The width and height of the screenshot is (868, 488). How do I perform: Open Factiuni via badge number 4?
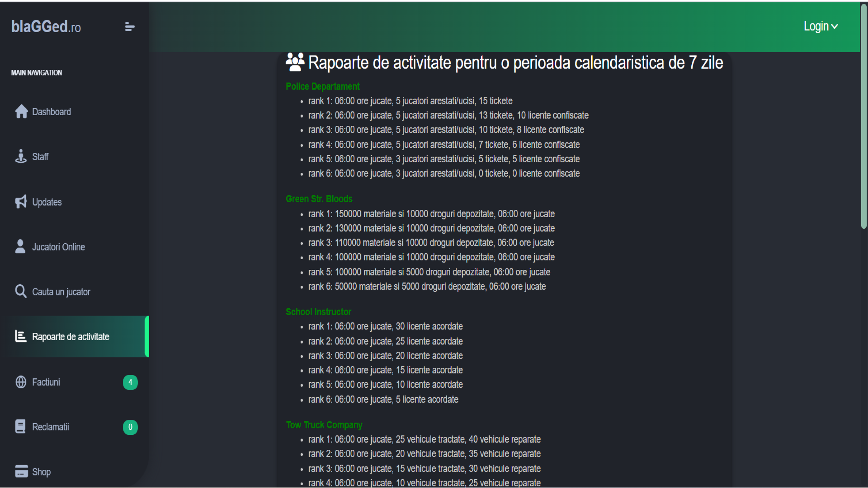(x=130, y=382)
